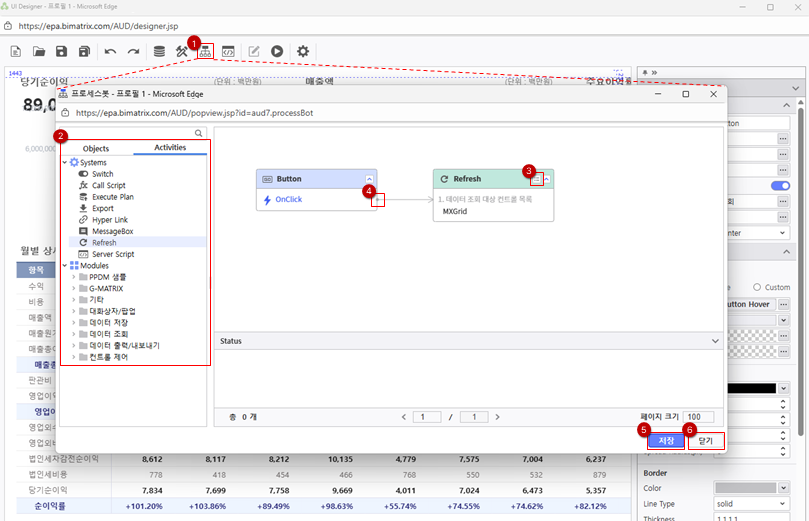The width and height of the screenshot is (809, 521).
Task: Toggle the blue switch in properties panel
Action: click(x=780, y=185)
